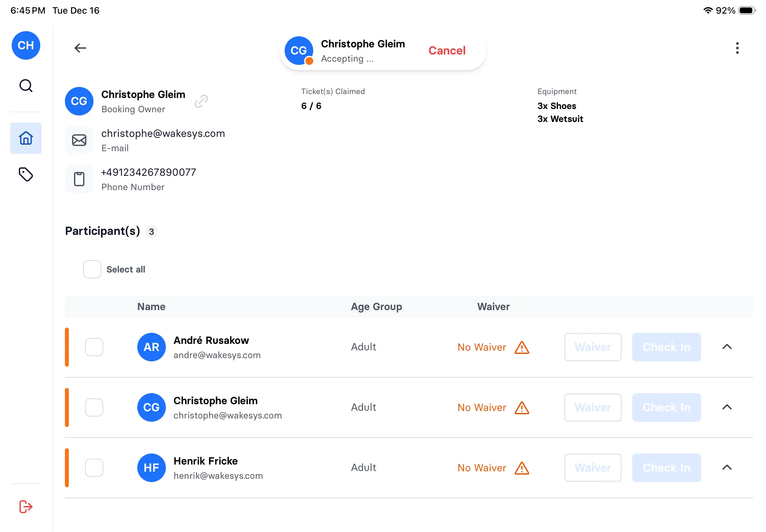Image resolution: width=766 pixels, height=532 pixels.
Task: Open the tag icon in sidebar
Action: [26, 174]
